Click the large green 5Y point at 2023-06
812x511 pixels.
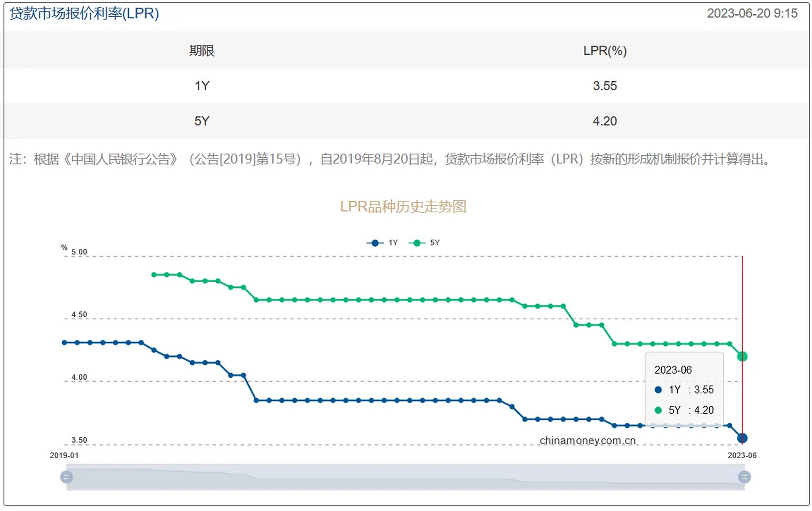(742, 357)
